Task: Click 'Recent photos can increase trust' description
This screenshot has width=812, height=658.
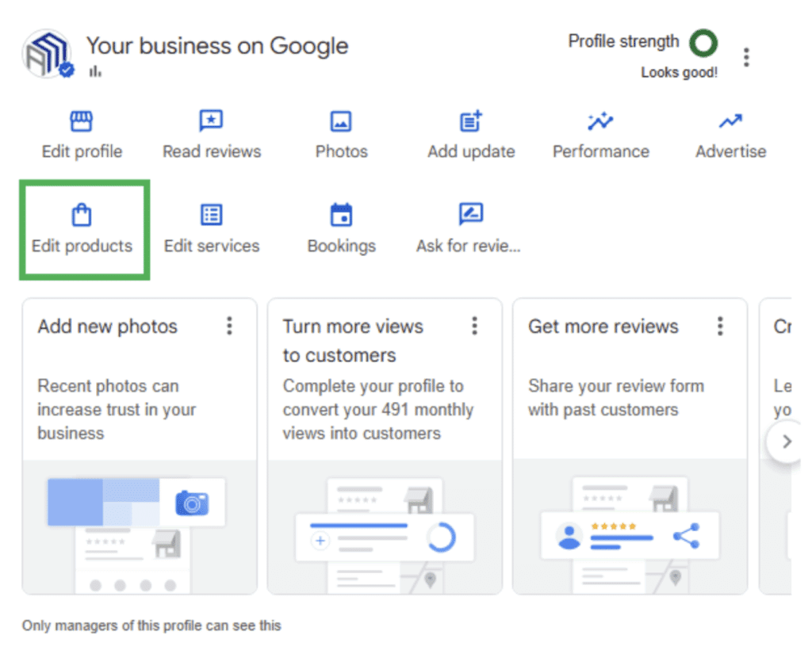Action: coord(117,410)
